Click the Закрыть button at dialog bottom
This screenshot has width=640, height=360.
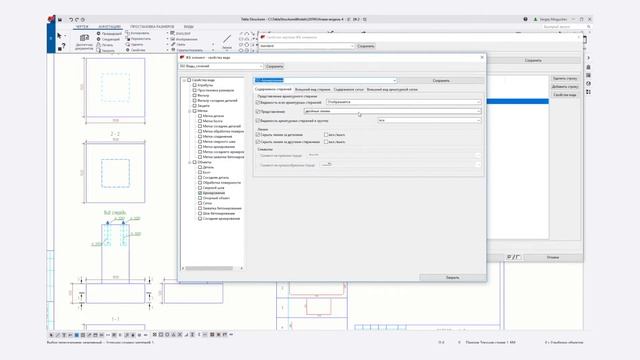tap(452, 278)
